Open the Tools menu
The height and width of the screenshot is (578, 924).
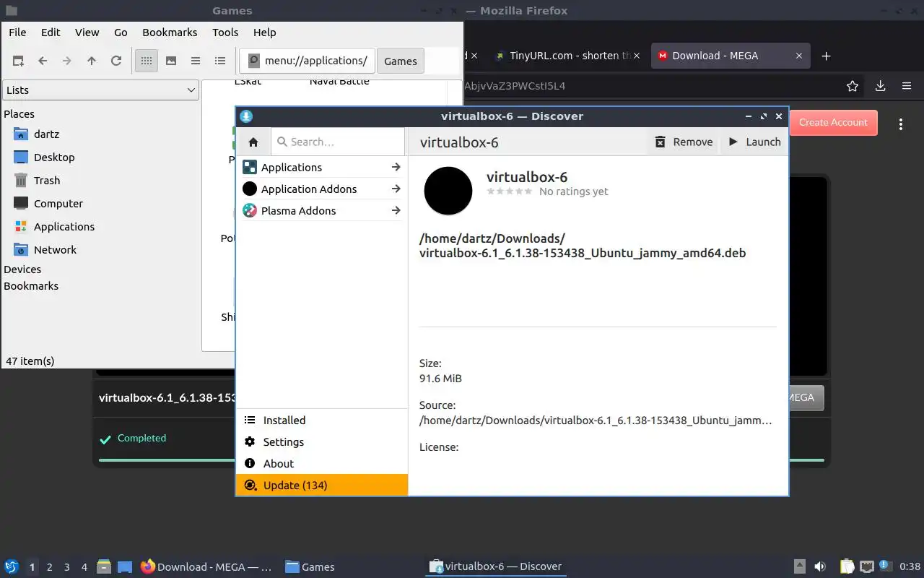pyautogui.click(x=225, y=32)
